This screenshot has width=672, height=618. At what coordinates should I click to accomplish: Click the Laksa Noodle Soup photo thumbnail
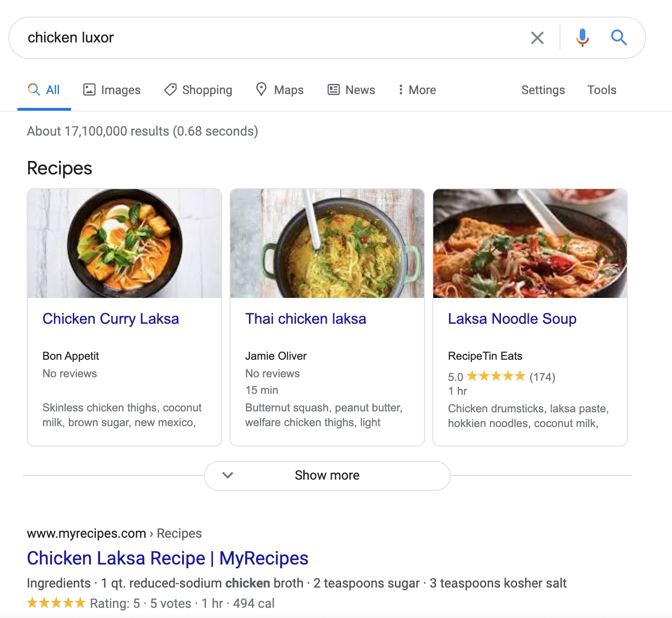(530, 244)
